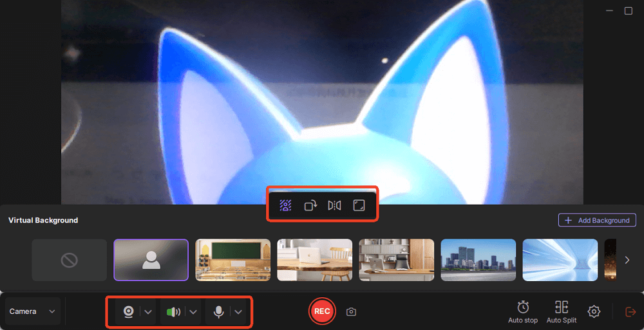644x330 pixels.
Task: Open Auto stop timer settings
Action: click(523, 313)
